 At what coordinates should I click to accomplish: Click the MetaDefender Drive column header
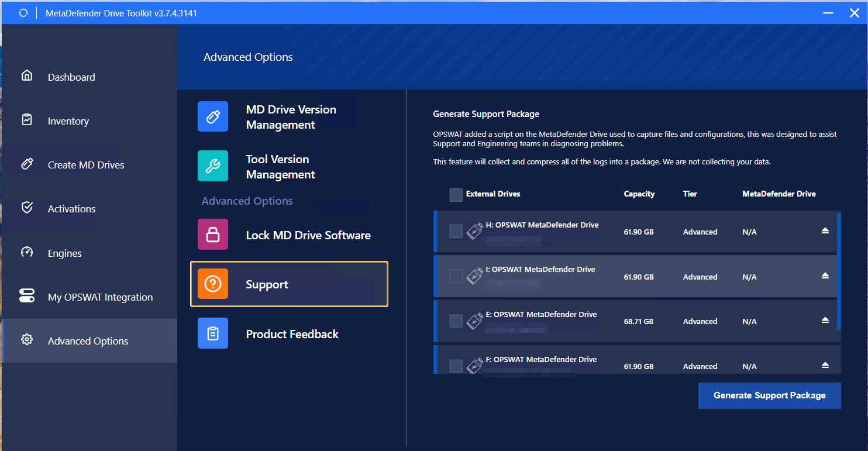[x=779, y=194]
